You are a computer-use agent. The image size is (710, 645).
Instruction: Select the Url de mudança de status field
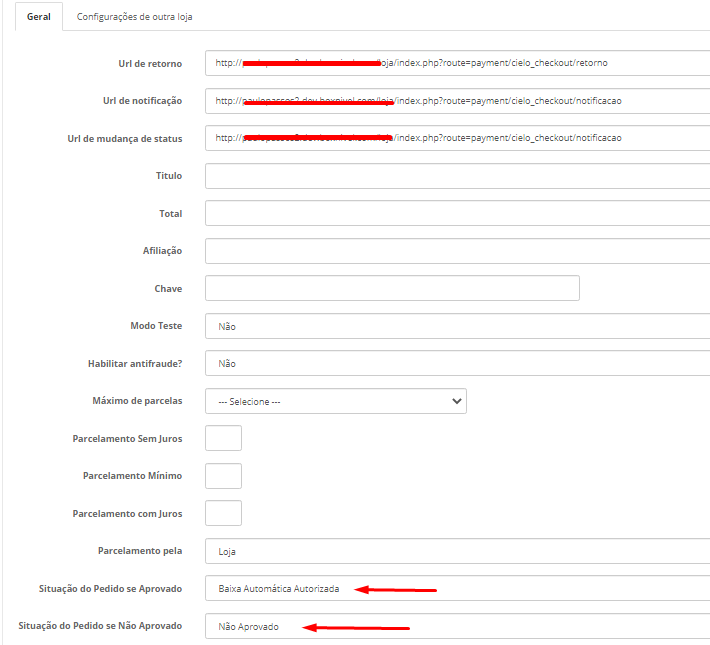pyautogui.click(x=456, y=138)
